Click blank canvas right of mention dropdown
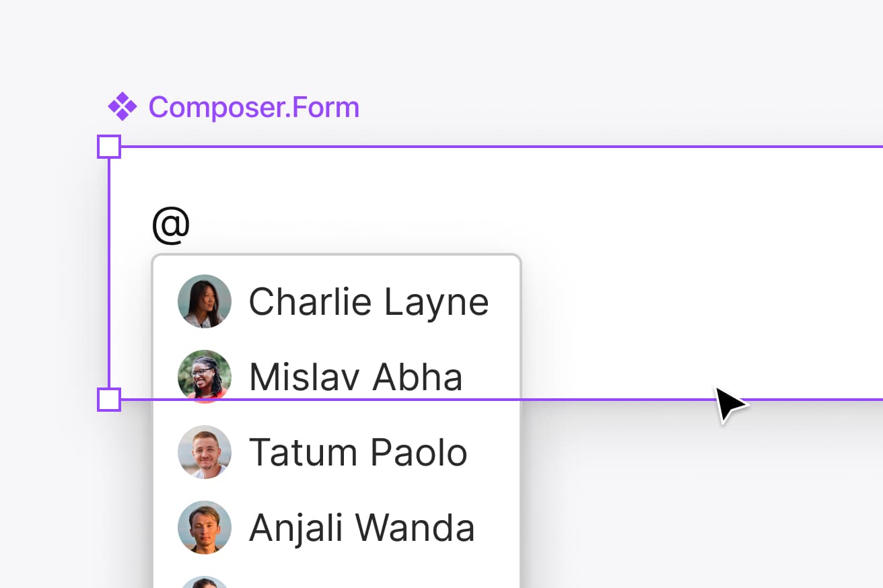This screenshot has height=588, width=883. click(673, 505)
